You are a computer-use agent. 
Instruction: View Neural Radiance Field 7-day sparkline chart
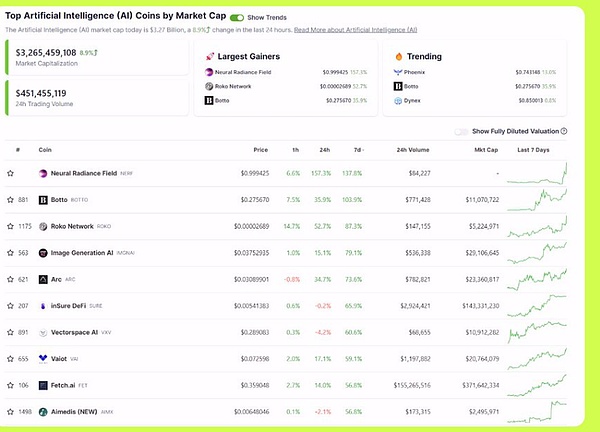point(537,173)
